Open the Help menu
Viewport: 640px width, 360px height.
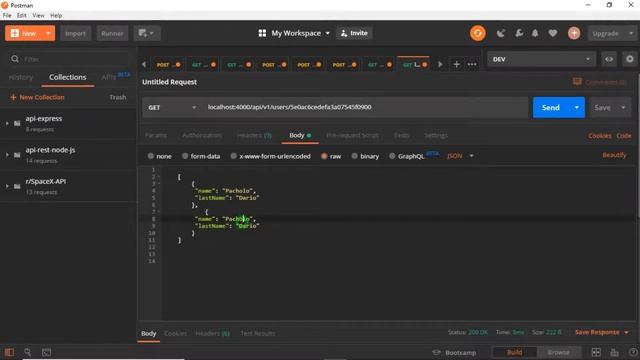(x=56, y=16)
